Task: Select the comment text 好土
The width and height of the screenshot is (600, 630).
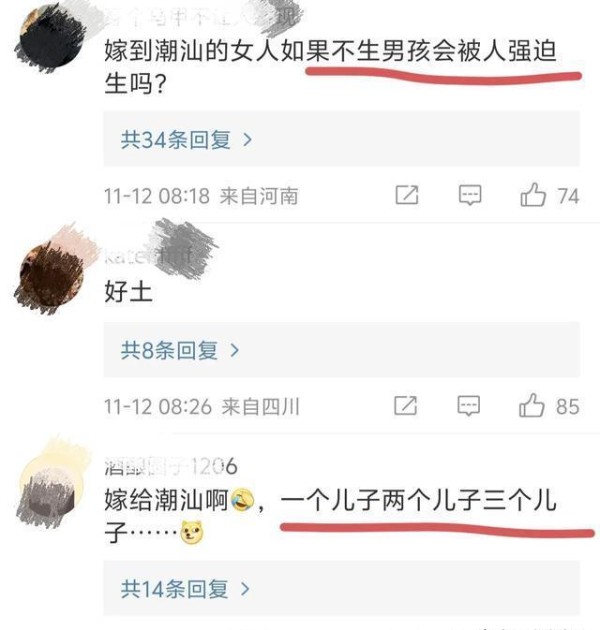Action: (x=129, y=291)
